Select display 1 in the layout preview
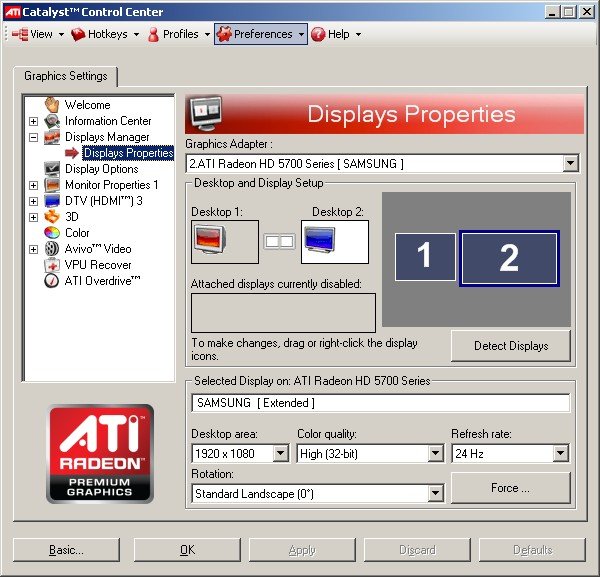The height and width of the screenshot is (577, 600). pyautogui.click(x=424, y=257)
